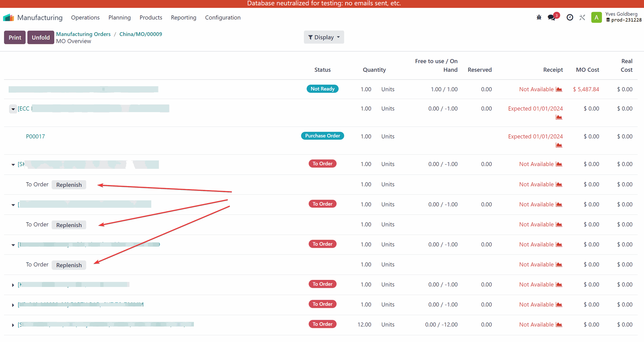Viewport: 644px width, 342px height.
Task: Collapse the [ECC component row
Action: tap(13, 109)
